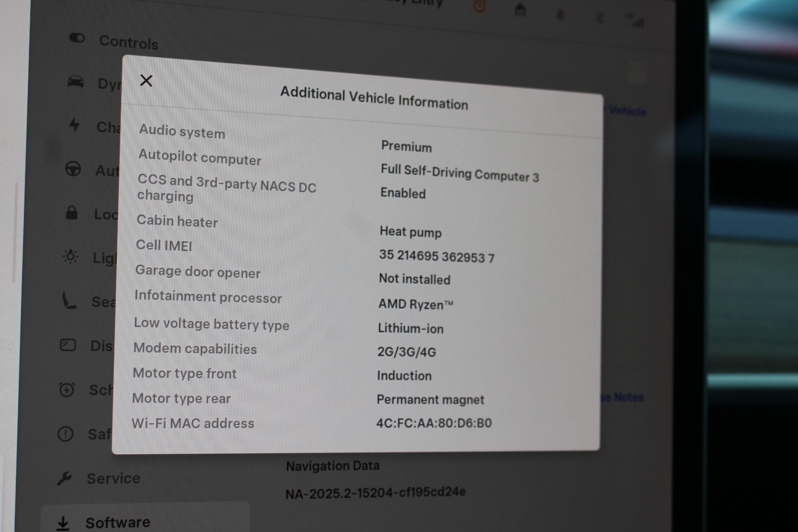Viewport: 798px width, 532px height.
Task: Open the Safety exclamation icon
Action: point(66,433)
